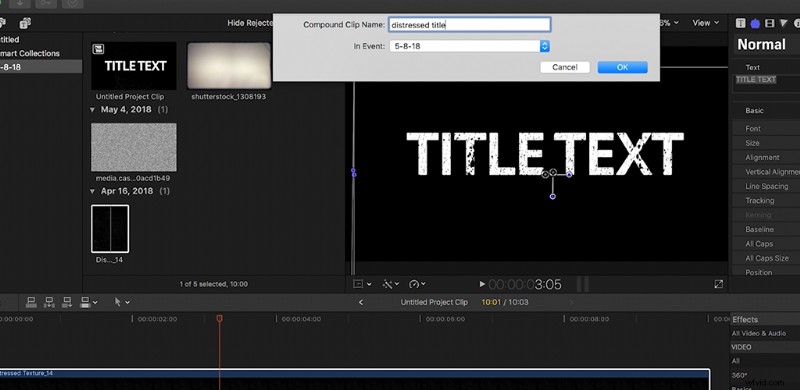Select the shutterstock_1308193 clip thumbnail
Viewport: 800px width, 390px height.
[x=229, y=66]
